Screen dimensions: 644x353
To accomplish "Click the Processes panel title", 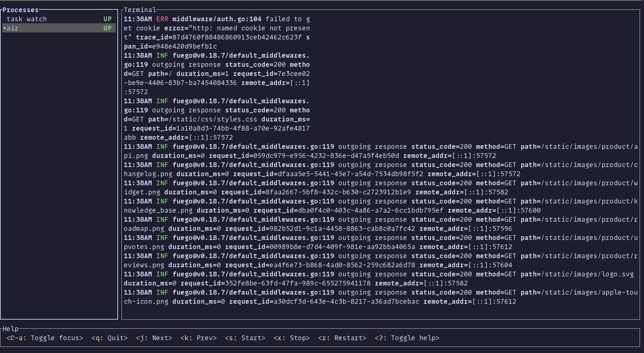I will (x=21, y=10).
